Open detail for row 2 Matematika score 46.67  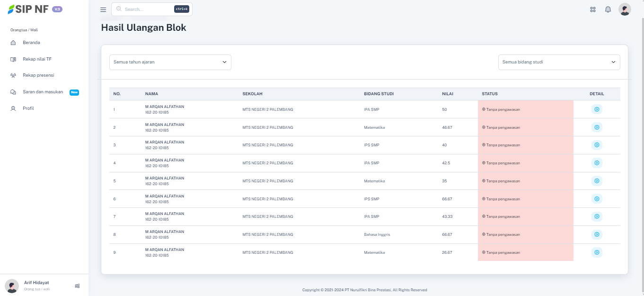click(x=597, y=127)
